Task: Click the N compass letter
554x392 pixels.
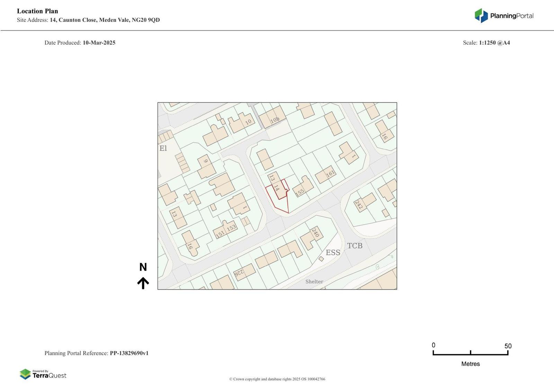Action: coord(143,267)
